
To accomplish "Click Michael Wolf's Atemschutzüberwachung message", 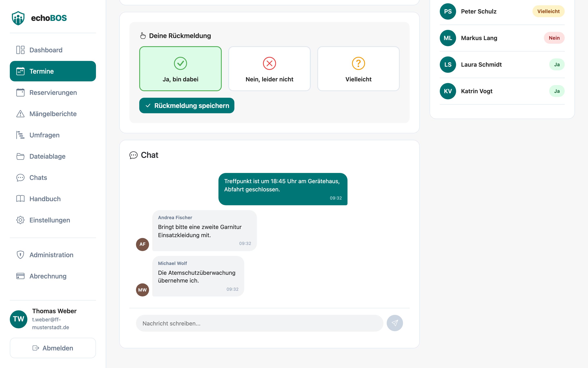I will point(198,276).
